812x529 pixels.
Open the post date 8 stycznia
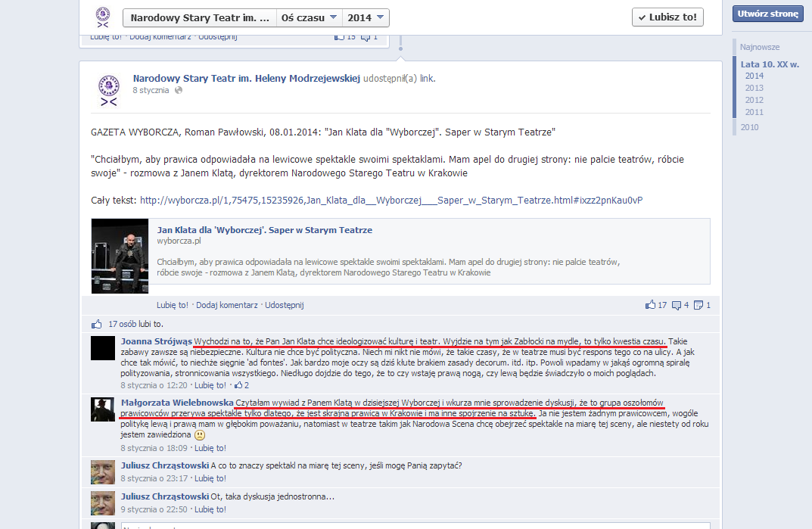[151, 90]
